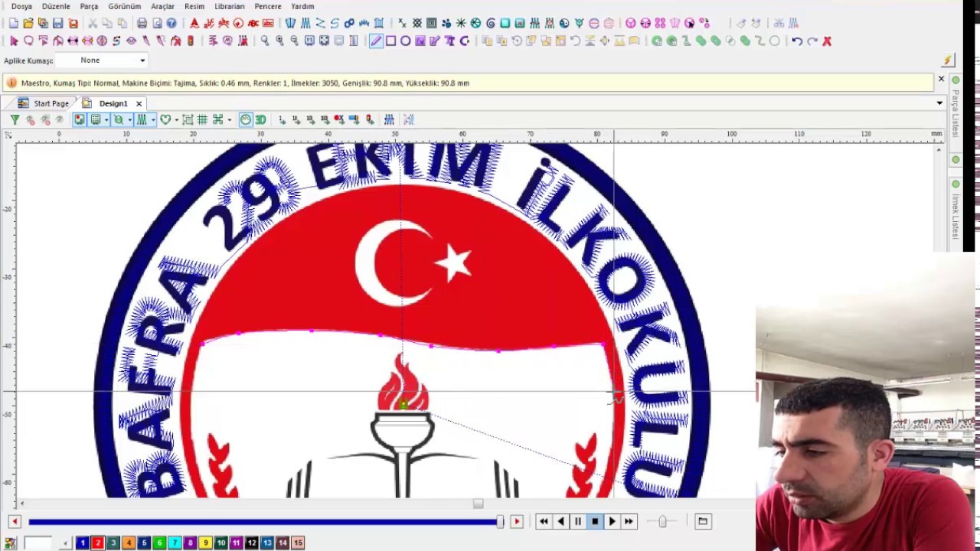The image size is (980, 551).
Task: Click the green filter funnel icon
Action: click(15, 119)
